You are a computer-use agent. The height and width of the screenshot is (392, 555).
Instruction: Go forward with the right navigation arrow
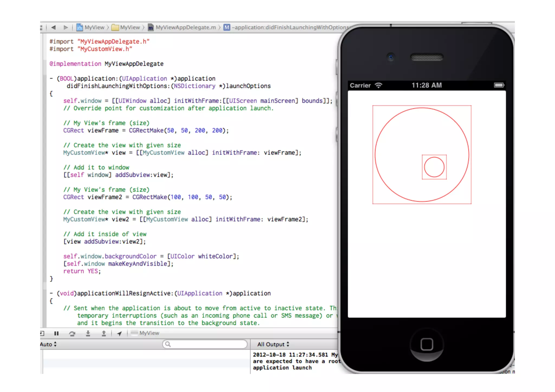pyautogui.click(x=65, y=27)
